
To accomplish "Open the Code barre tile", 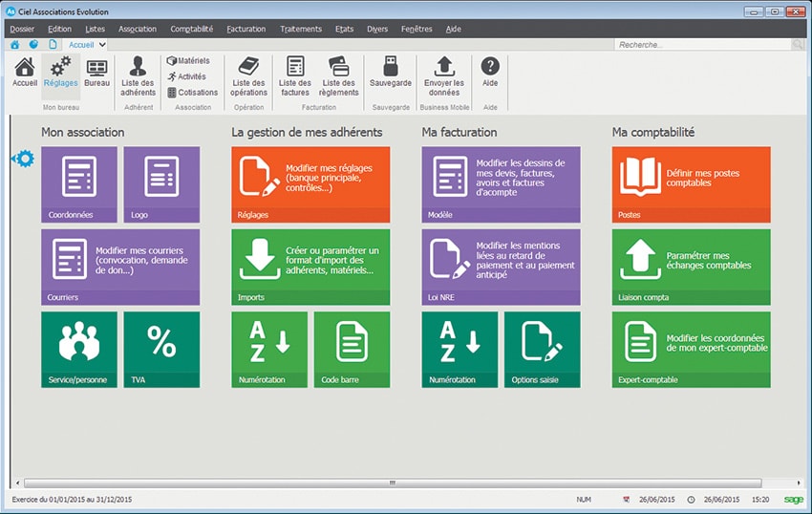I will pyautogui.click(x=352, y=349).
